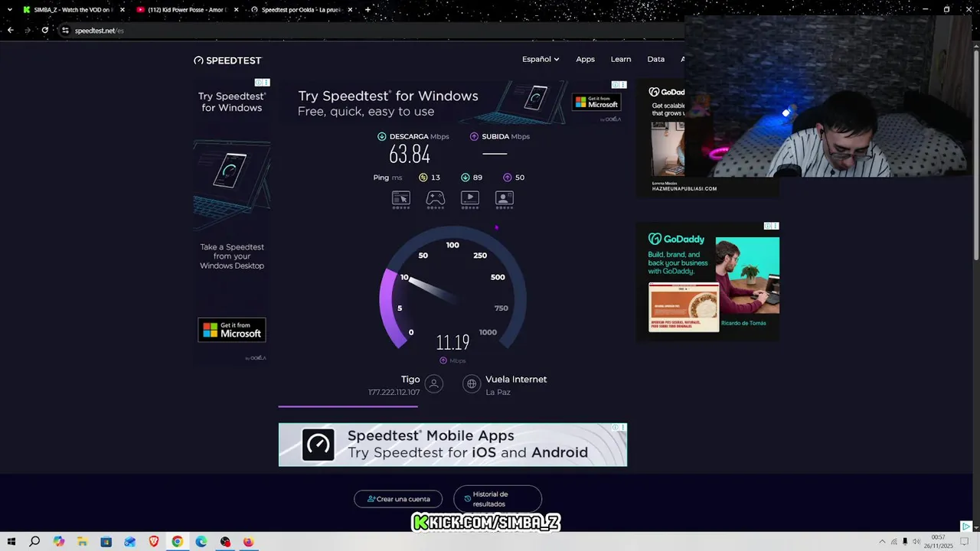
Task: Click the Chrome icon in the taskbar
Action: click(177, 542)
